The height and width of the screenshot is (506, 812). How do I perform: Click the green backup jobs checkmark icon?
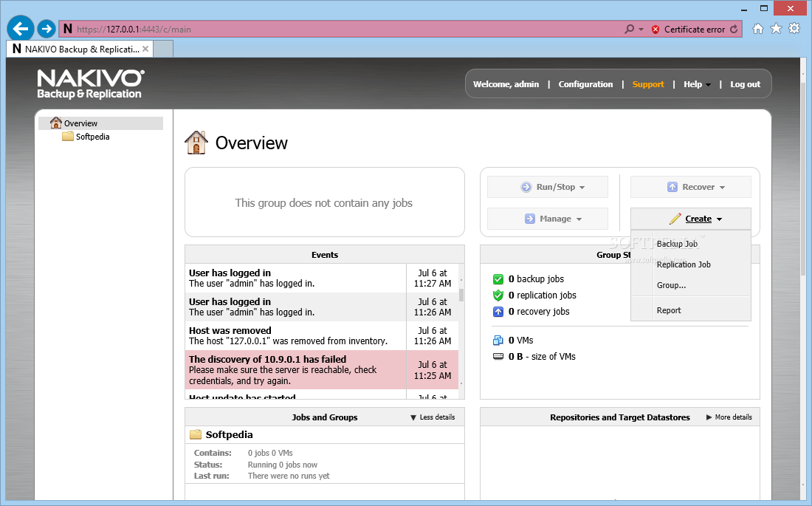tap(498, 279)
